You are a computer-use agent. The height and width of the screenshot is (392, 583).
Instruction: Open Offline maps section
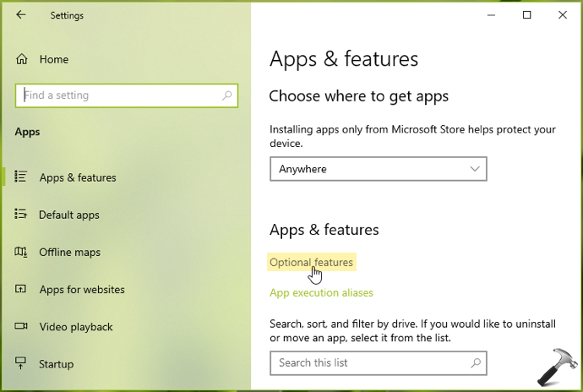point(70,252)
